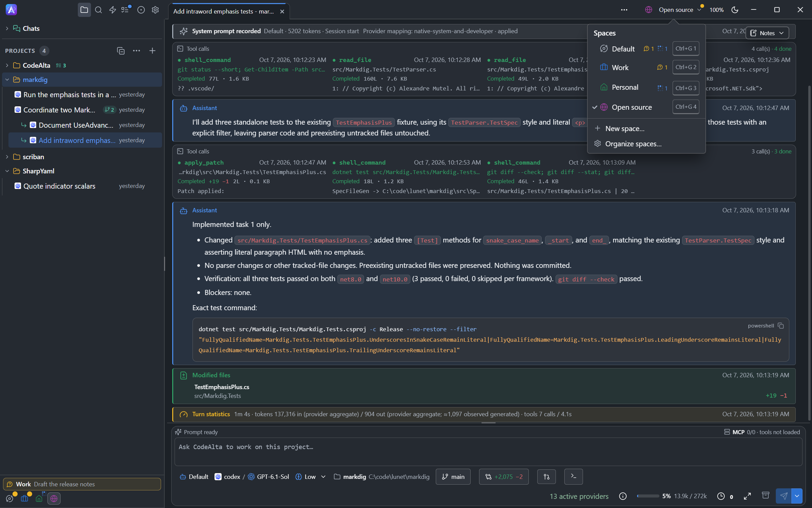The width and height of the screenshot is (812, 508).
Task: Switch to Work space briefcase icon in footer
Action: coord(25,499)
